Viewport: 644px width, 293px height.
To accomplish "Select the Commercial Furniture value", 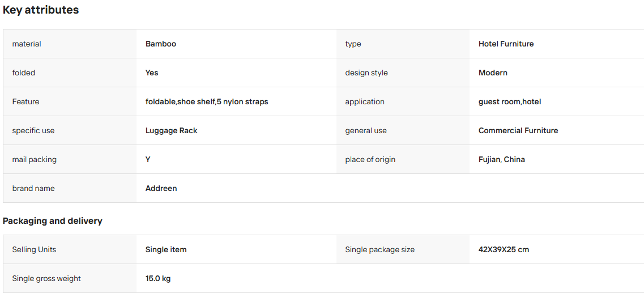I will tap(518, 131).
